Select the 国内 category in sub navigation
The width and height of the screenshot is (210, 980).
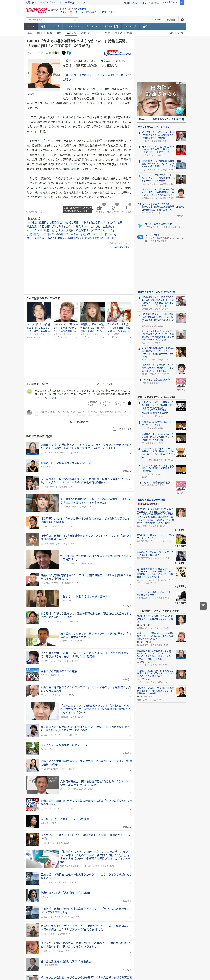40,33
